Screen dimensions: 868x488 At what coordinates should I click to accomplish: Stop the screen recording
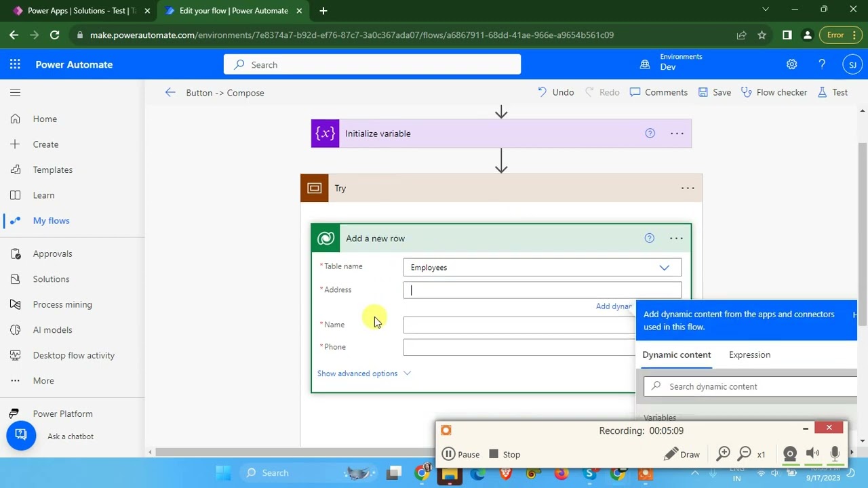[x=505, y=454]
